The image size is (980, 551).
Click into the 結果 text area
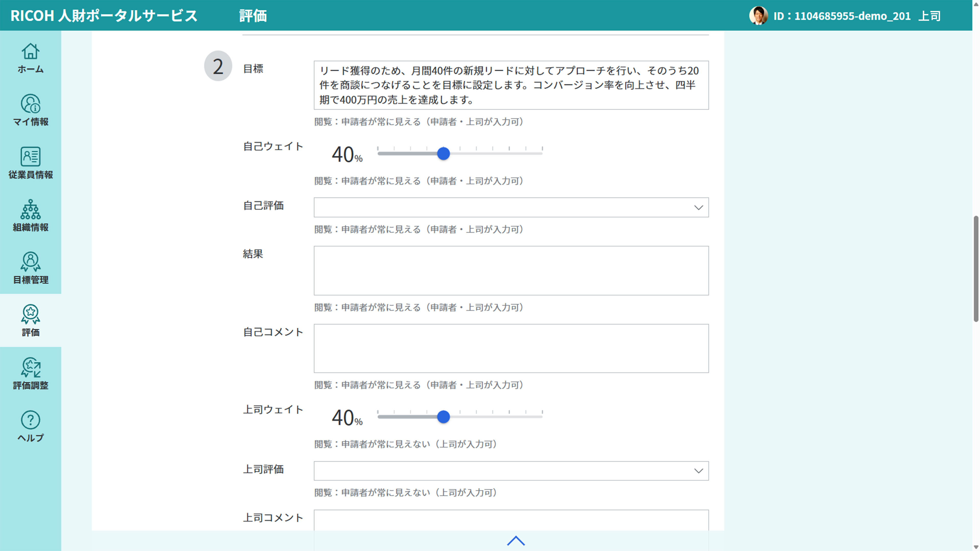click(511, 270)
